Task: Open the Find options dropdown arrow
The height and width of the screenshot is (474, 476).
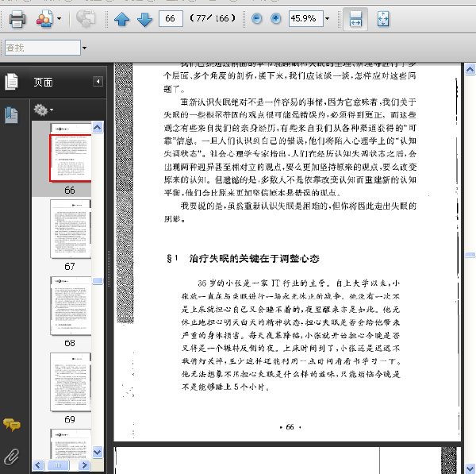Action: coord(84,48)
